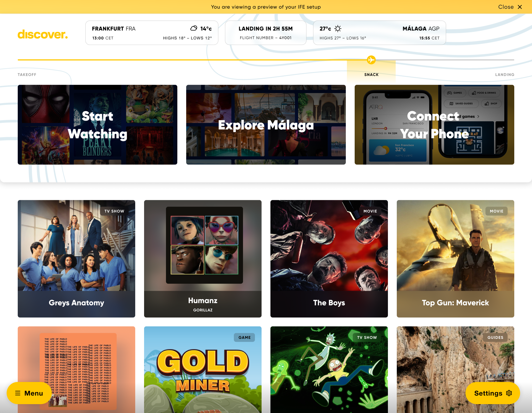This screenshot has width=532, height=413.
Task: Select the Greys Anatomy TV show card
Action: click(76, 259)
